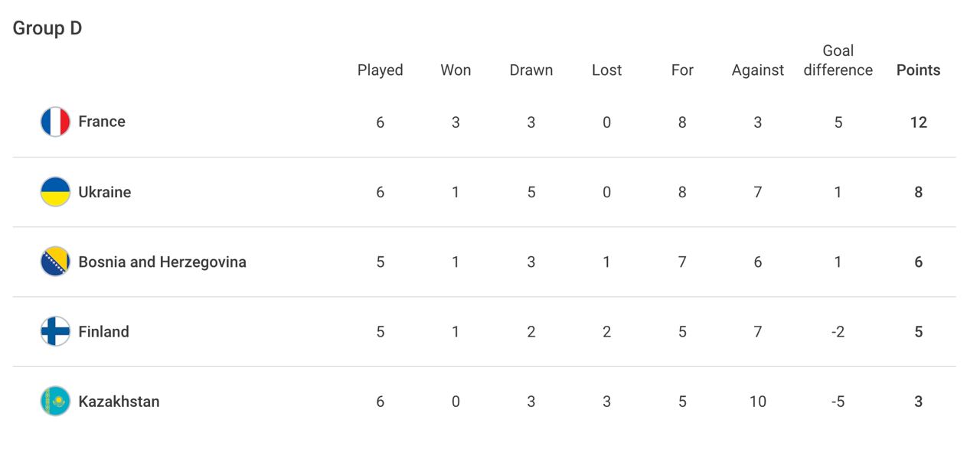Click the Ukraine flag icon

(55, 192)
